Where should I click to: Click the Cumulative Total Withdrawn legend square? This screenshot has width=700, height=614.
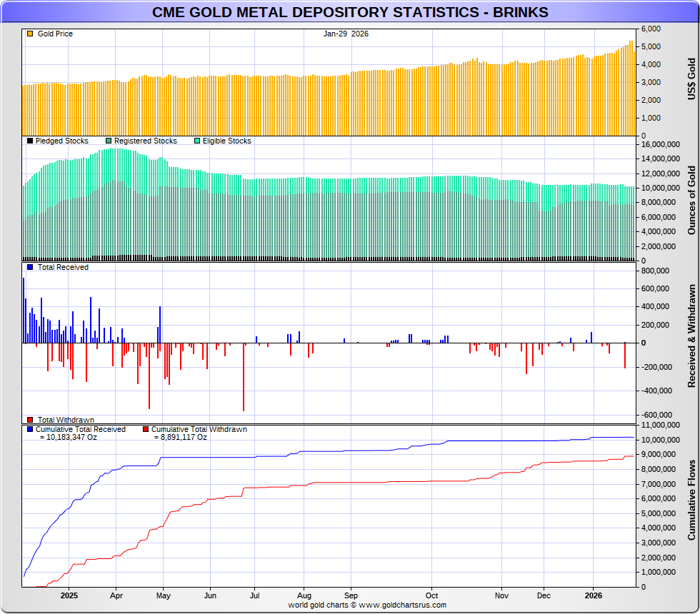coord(146,430)
